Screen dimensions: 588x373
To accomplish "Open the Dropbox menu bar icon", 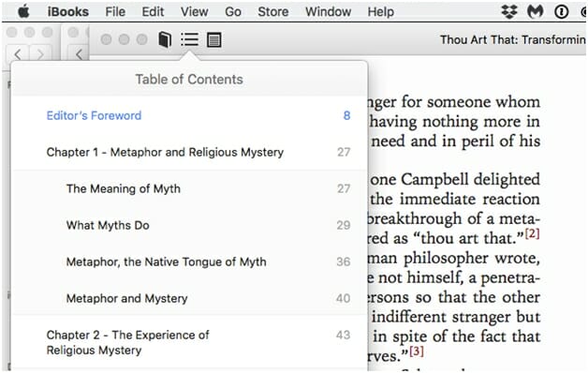I will (509, 11).
